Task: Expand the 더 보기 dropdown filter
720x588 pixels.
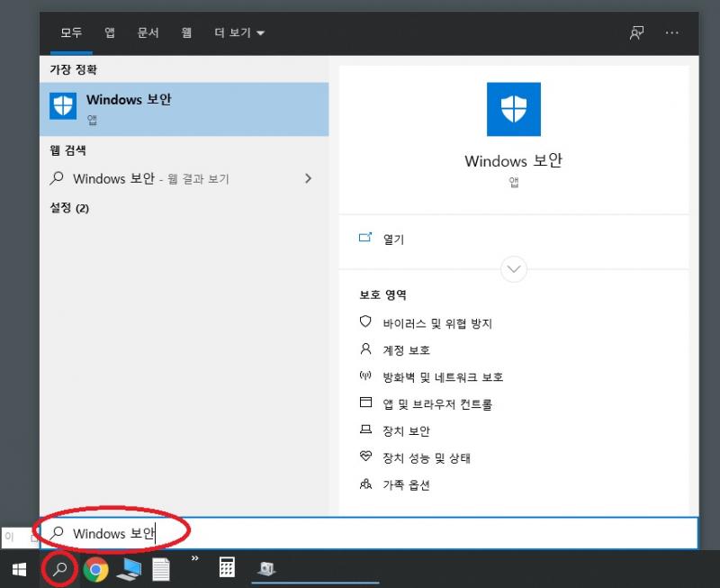Action: pyautogui.click(x=238, y=32)
